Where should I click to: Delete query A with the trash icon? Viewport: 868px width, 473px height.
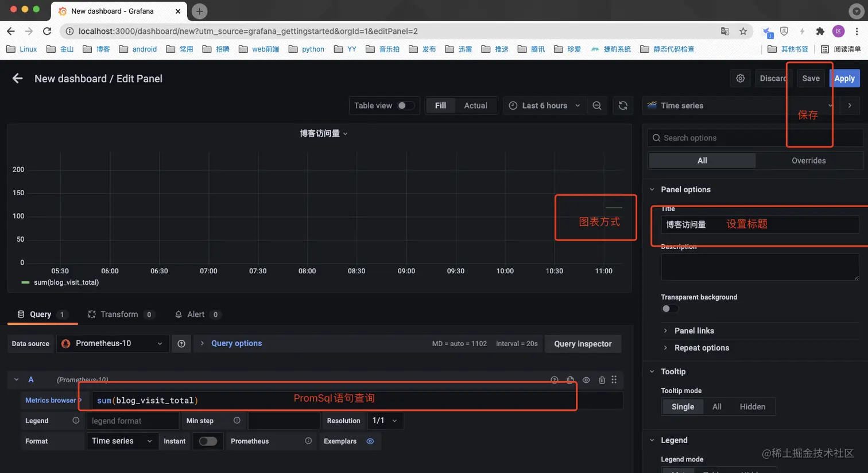(602, 380)
